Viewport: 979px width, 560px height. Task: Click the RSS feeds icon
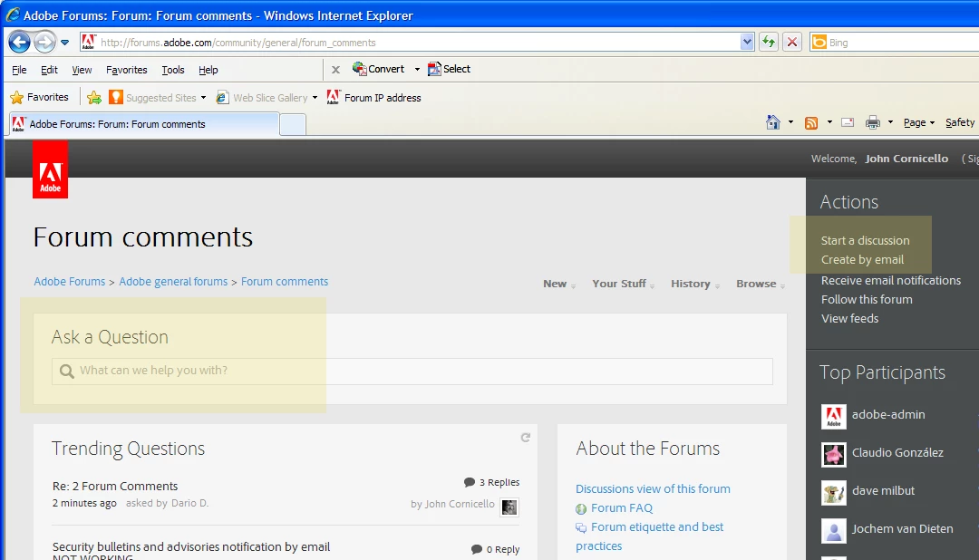811,123
